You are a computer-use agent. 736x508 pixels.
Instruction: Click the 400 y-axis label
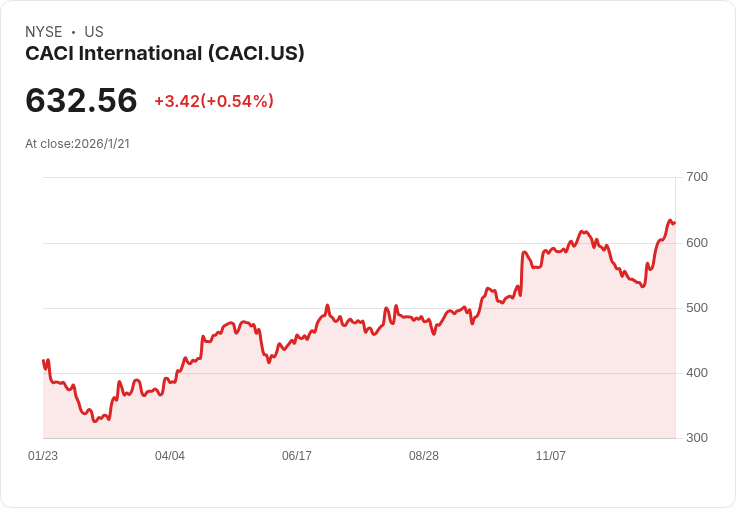pyautogui.click(x=697, y=373)
